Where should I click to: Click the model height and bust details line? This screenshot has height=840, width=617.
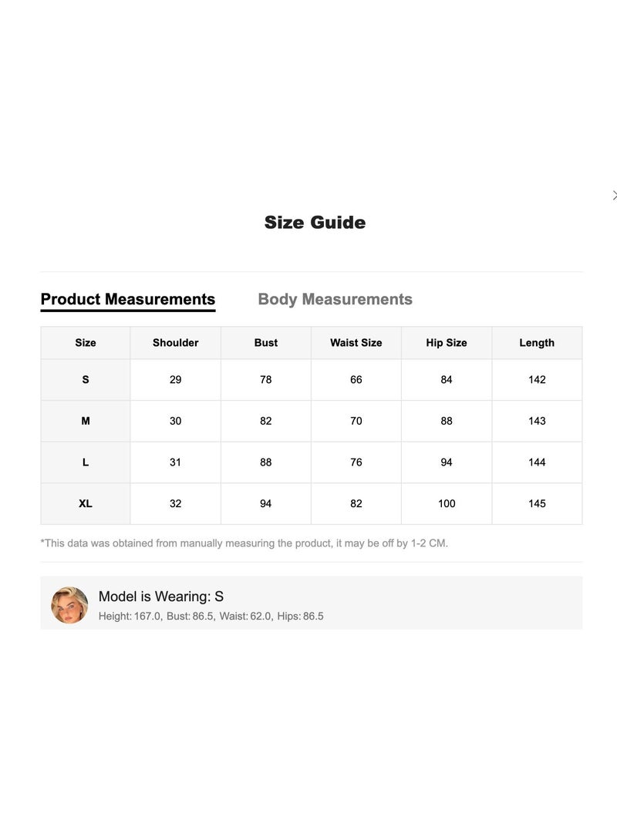click(x=211, y=616)
